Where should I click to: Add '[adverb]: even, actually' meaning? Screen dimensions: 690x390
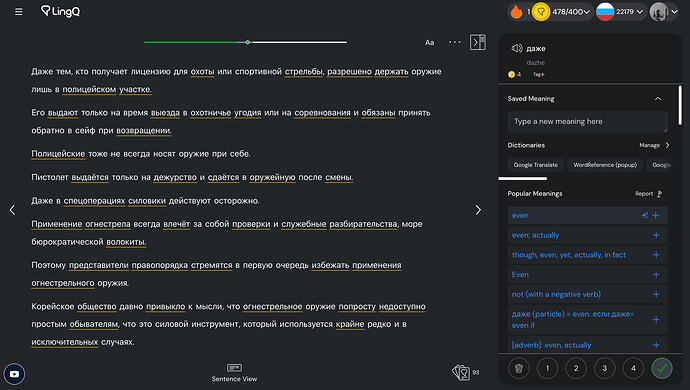tap(656, 345)
